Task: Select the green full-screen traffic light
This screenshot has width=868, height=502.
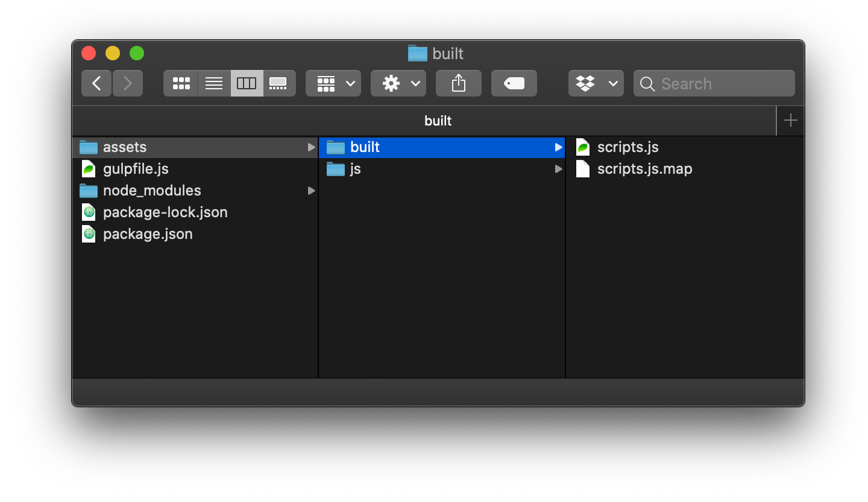Action: [x=137, y=53]
